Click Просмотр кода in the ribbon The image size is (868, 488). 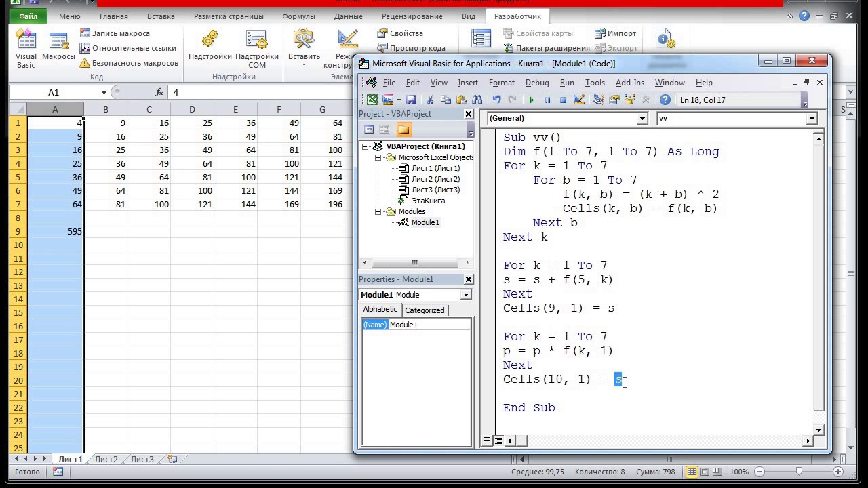click(411, 48)
